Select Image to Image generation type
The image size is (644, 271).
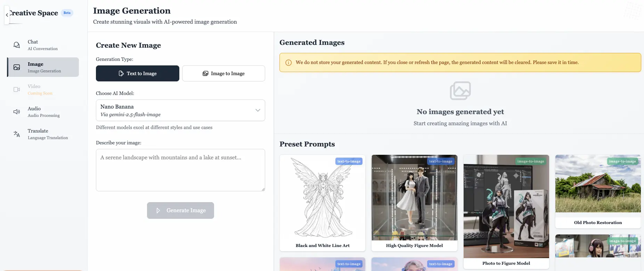pos(223,73)
